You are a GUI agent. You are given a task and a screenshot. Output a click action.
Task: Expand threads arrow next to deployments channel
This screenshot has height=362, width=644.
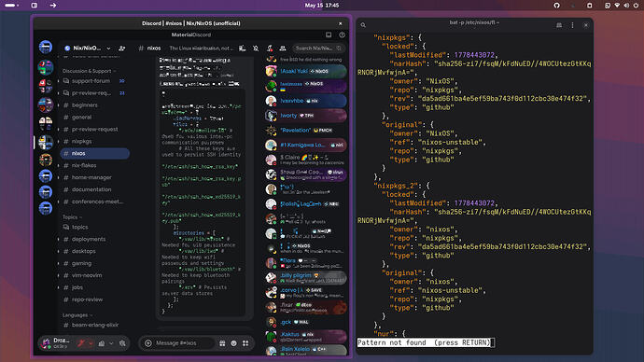(x=58, y=239)
